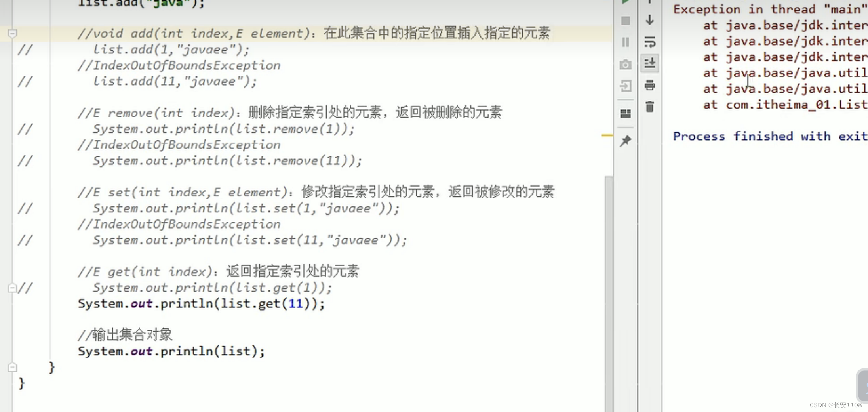868x412 pixels.
Task: Click commented println(list.set(1,"javaee")) line
Action: click(246, 208)
